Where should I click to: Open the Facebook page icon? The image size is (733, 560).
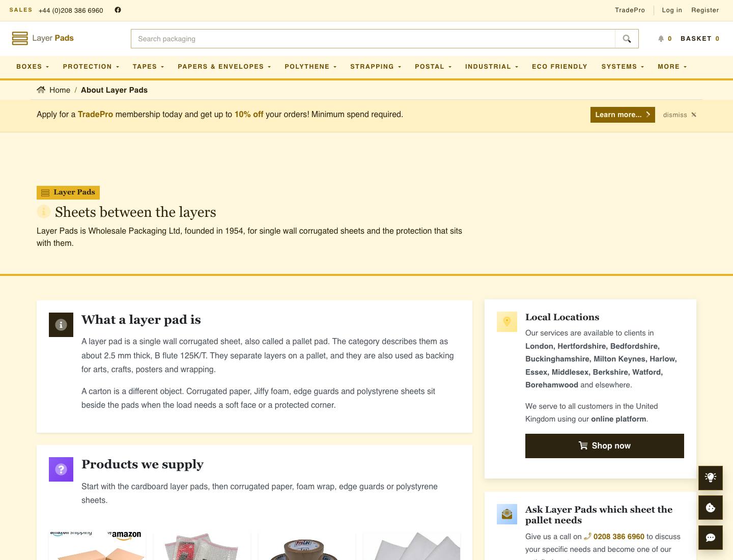coord(118,10)
